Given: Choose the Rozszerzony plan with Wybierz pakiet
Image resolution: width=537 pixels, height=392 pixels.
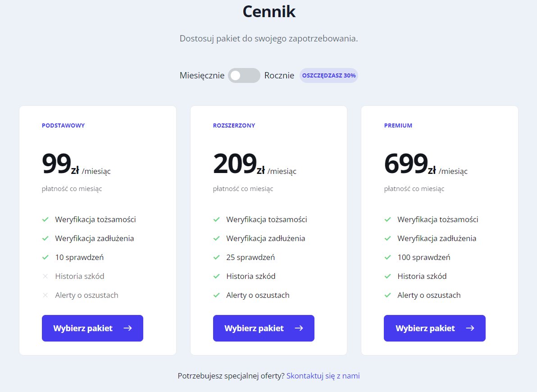Looking at the screenshot, I should click(264, 328).
